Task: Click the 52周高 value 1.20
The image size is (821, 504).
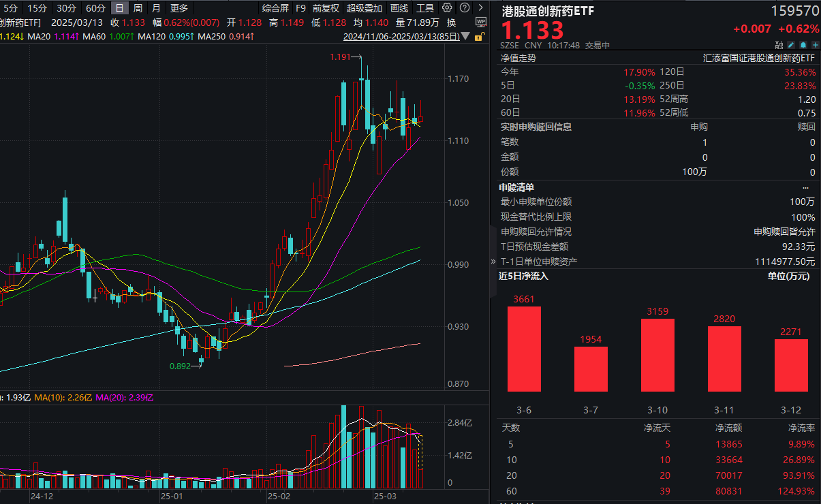Action: [807, 99]
